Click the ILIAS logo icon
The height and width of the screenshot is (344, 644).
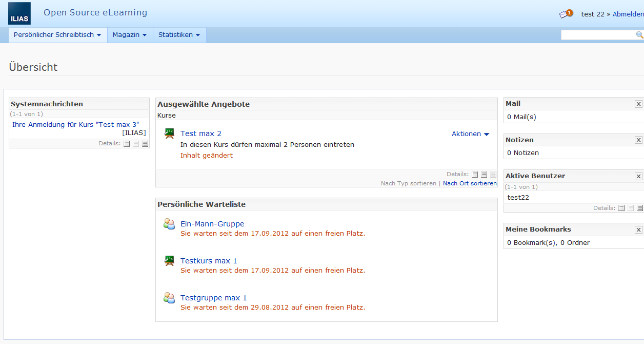19,13
